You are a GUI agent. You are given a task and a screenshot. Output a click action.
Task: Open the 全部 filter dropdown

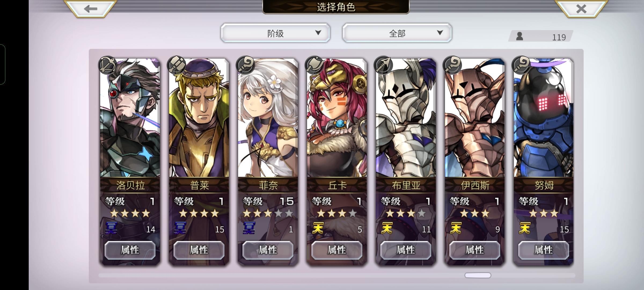397,33
